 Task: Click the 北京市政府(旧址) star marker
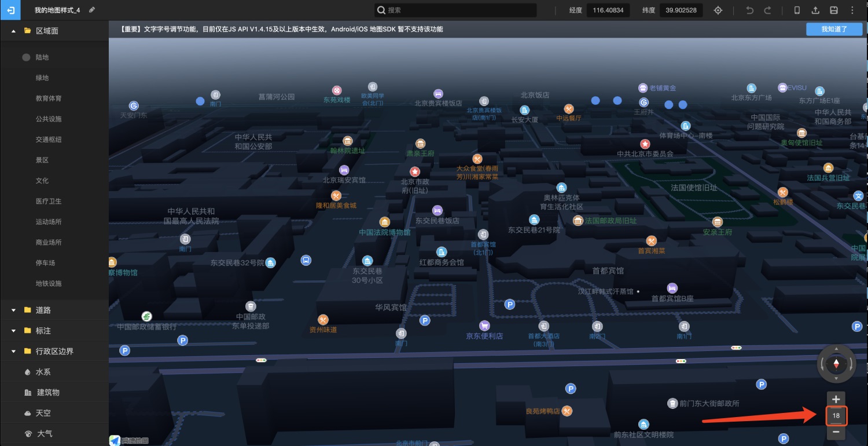415,171
